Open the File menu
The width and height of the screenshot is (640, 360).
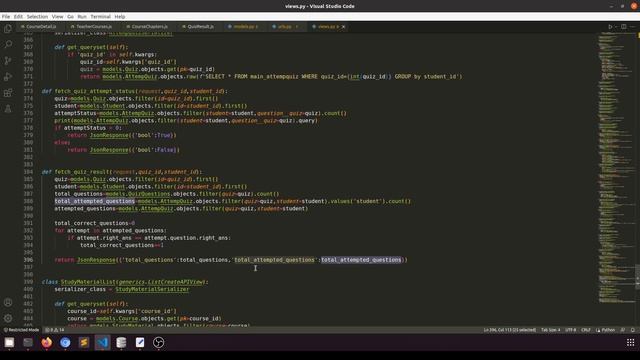(x=6, y=17)
